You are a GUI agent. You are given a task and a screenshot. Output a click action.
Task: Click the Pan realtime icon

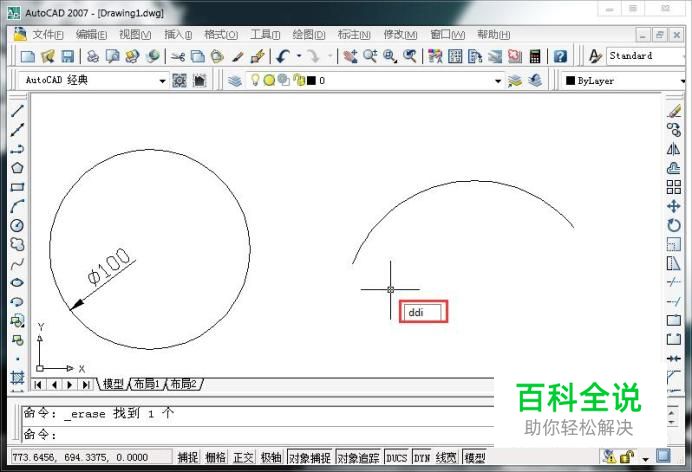351,56
